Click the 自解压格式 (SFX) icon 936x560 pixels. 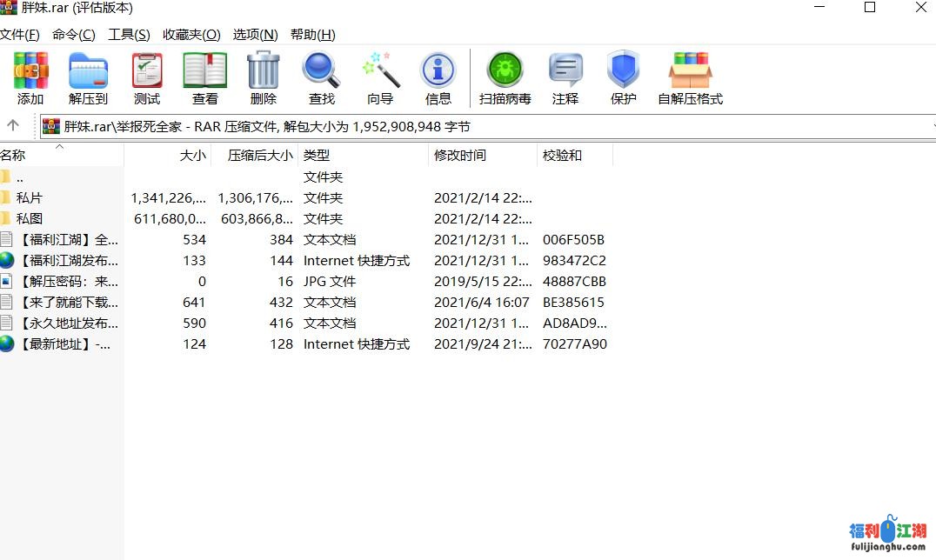(690, 78)
